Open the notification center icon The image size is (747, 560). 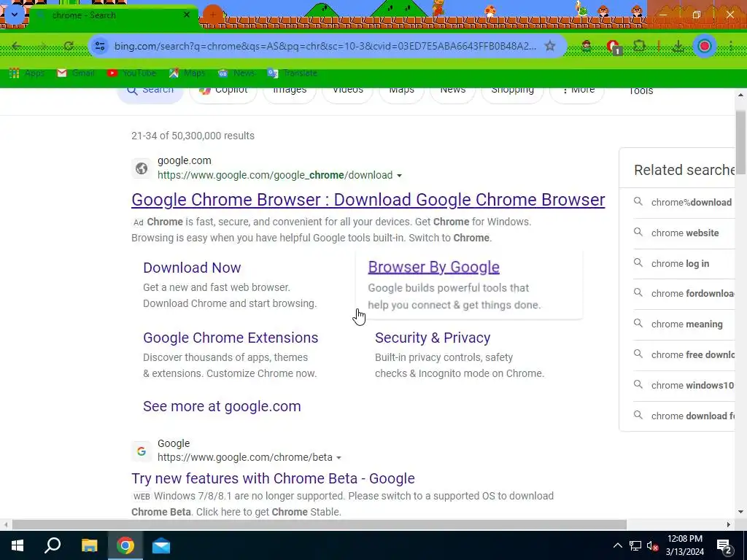[x=724, y=547]
